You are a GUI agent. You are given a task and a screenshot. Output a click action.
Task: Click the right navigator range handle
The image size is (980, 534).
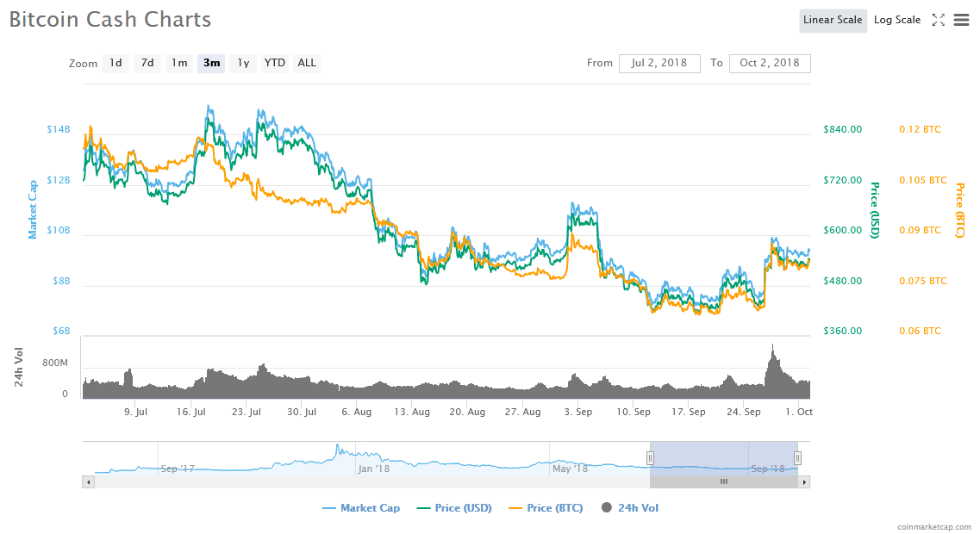coord(797,458)
